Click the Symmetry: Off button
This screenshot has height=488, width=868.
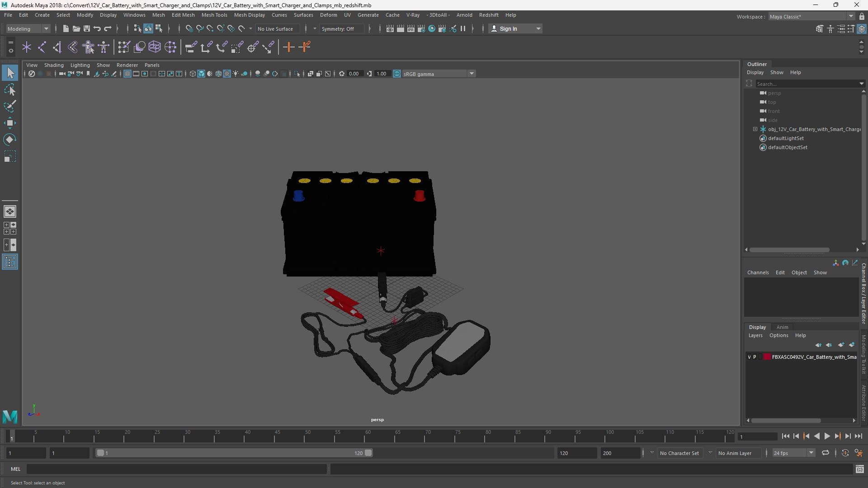click(x=342, y=28)
